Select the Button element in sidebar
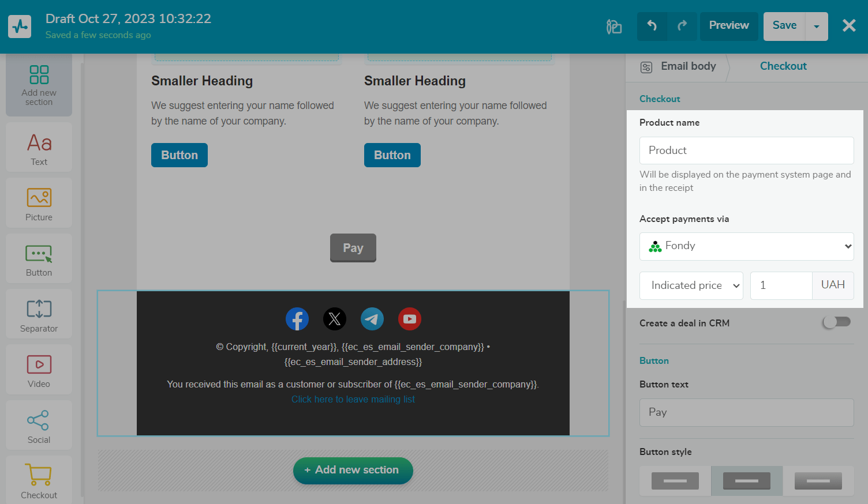This screenshot has width=868, height=504. tap(39, 258)
